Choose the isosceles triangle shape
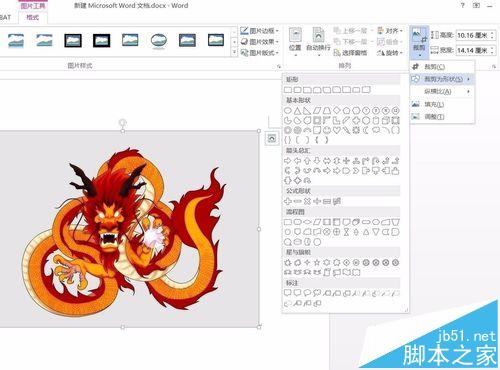The width and height of the screenshot is (500, 370). point(297,110)
